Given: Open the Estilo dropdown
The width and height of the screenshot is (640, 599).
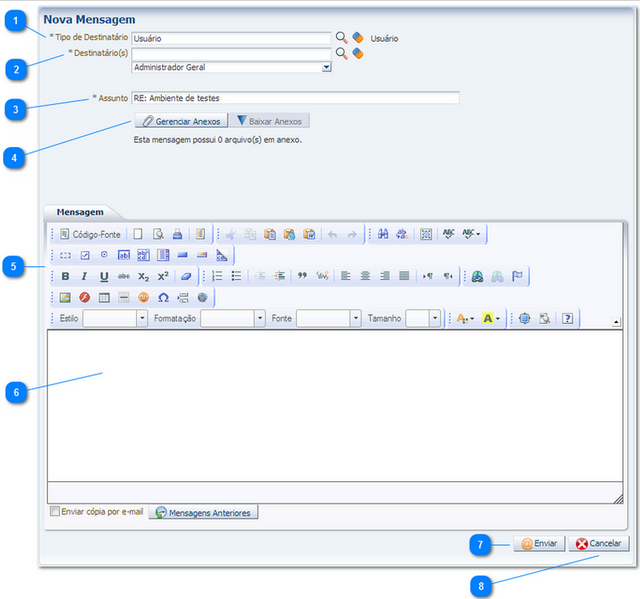Looking at the screenshot, I should 141,318.
